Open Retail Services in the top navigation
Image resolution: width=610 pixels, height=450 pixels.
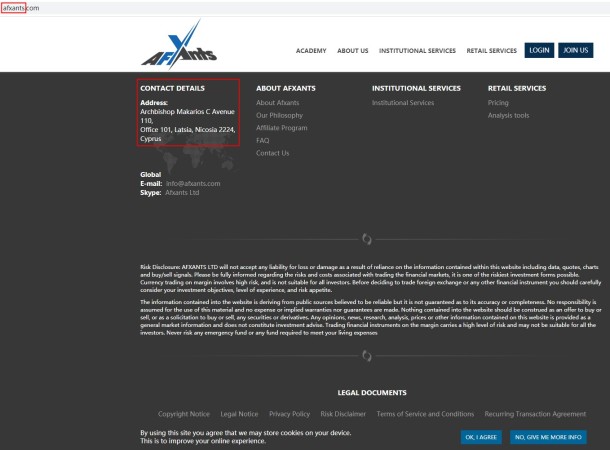491,51
